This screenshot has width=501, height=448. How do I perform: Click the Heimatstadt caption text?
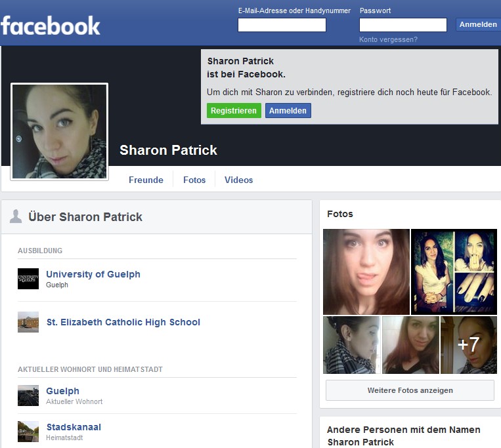pos(64,438)
